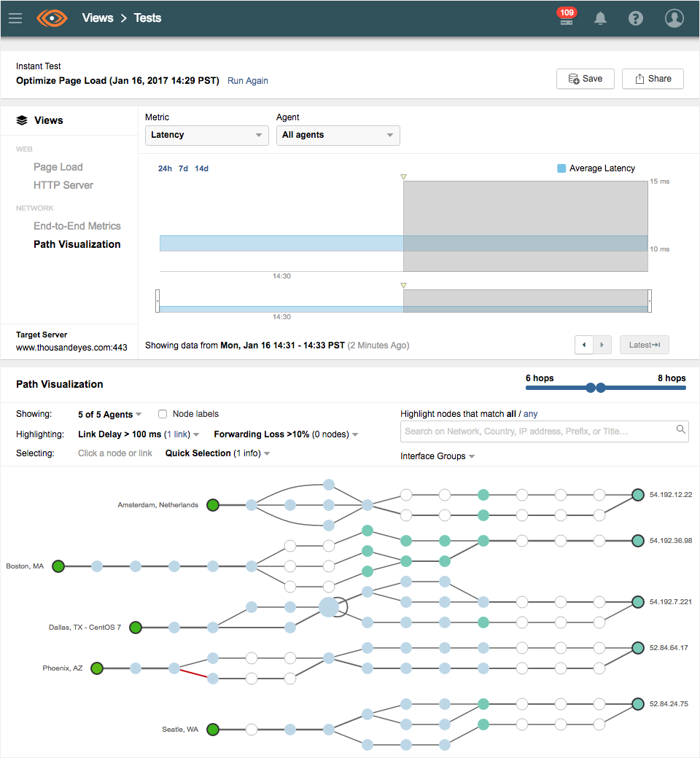
Task: Click the ThousandEyes eye logo
Action: pyautogui.click(x=52, y=18)
